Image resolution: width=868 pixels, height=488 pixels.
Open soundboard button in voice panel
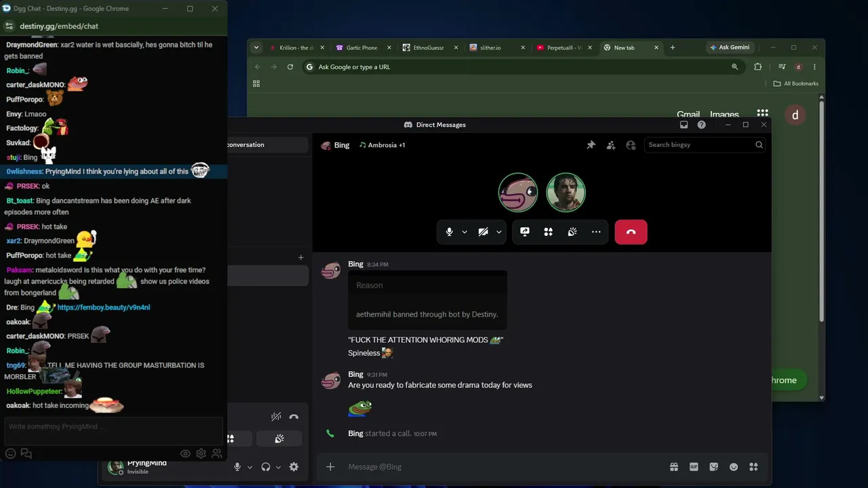point(279,439)
